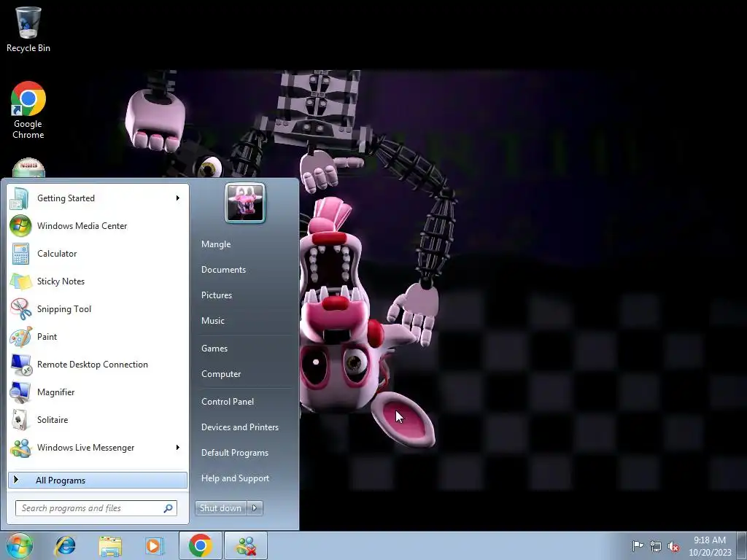Open Action Center flag in system tray
The image size is (747, 560).
coord(638,545)
